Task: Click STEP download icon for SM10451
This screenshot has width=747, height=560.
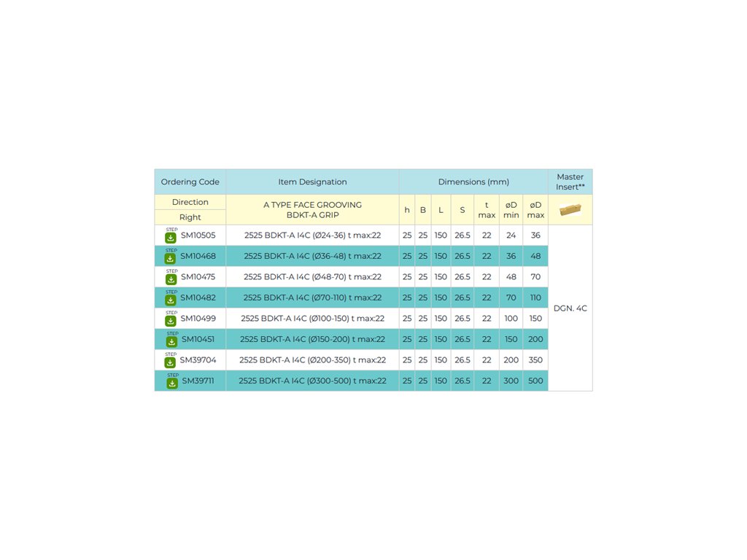Action: [x=172, y=341]
